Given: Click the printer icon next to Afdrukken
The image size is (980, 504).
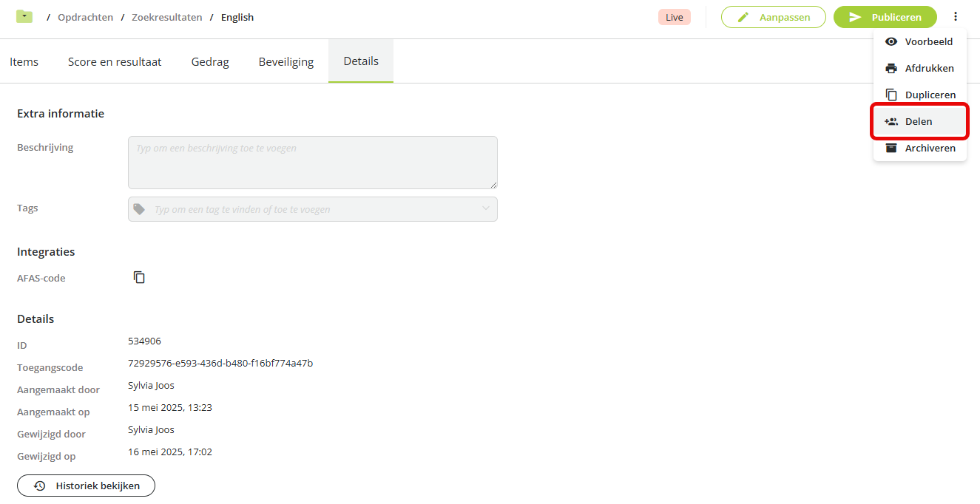Looking at the screenshot, I should pyautogui.click(x=891, y=69).
